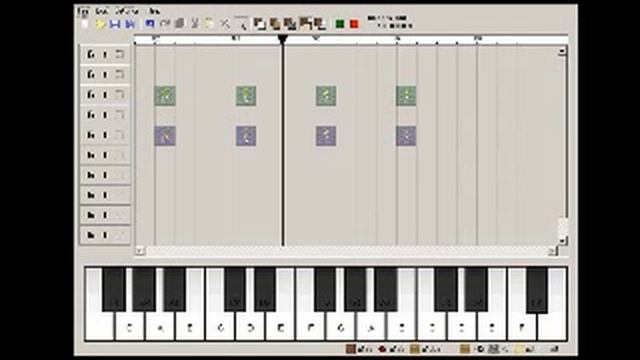Select the last purple note clip
This screenshot has height=360, width=640.
(x=406, y=136)
